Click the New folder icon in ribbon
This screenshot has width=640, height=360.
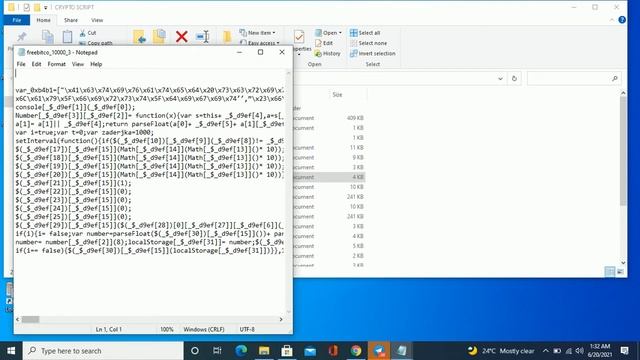(x=227, y=37)
